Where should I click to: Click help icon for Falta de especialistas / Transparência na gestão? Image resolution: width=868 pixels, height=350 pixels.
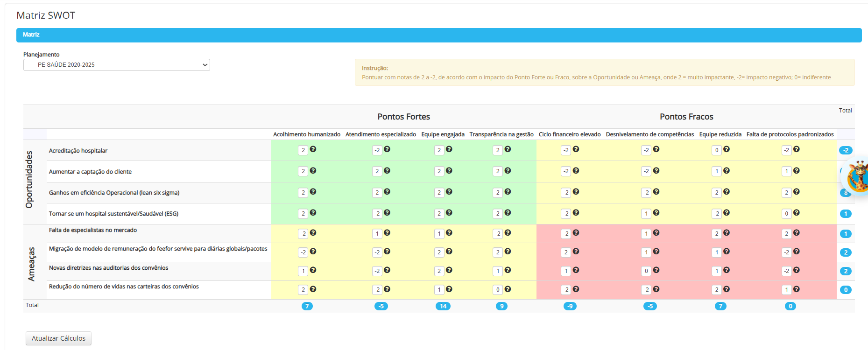click(x=508, y=233)
